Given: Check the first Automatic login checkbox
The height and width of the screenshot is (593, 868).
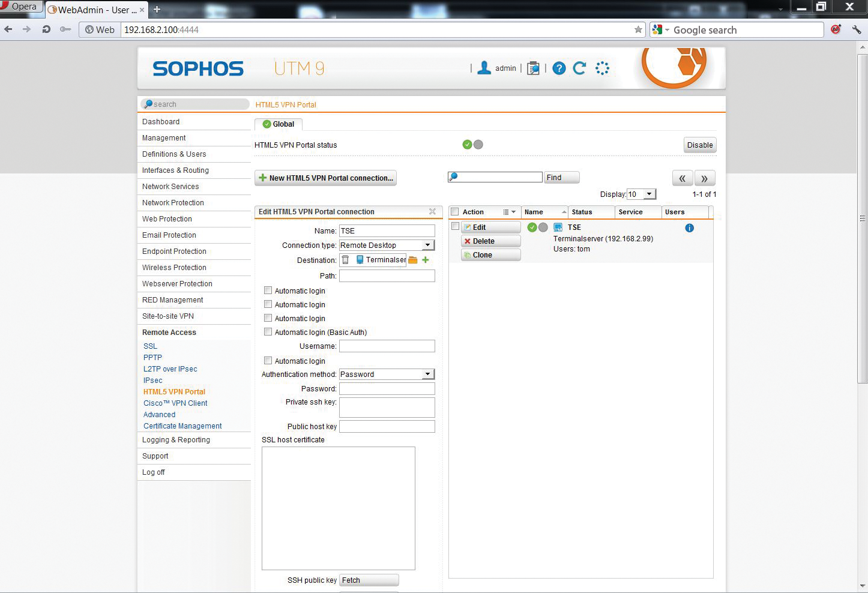Looking at the screenshot, I should tap(268, 290).
